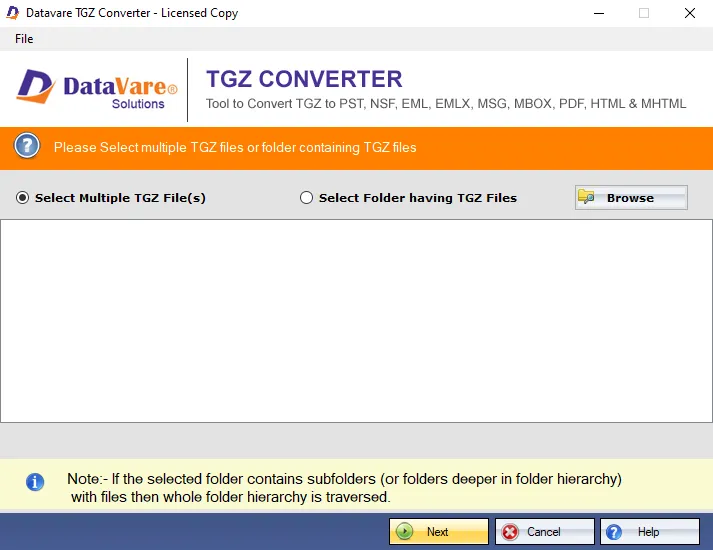This screenshot has height=550, width=713.
Task: Click the 'Tool to Convert TGZ to PST' subtitle
Action: tap(446, 104)
